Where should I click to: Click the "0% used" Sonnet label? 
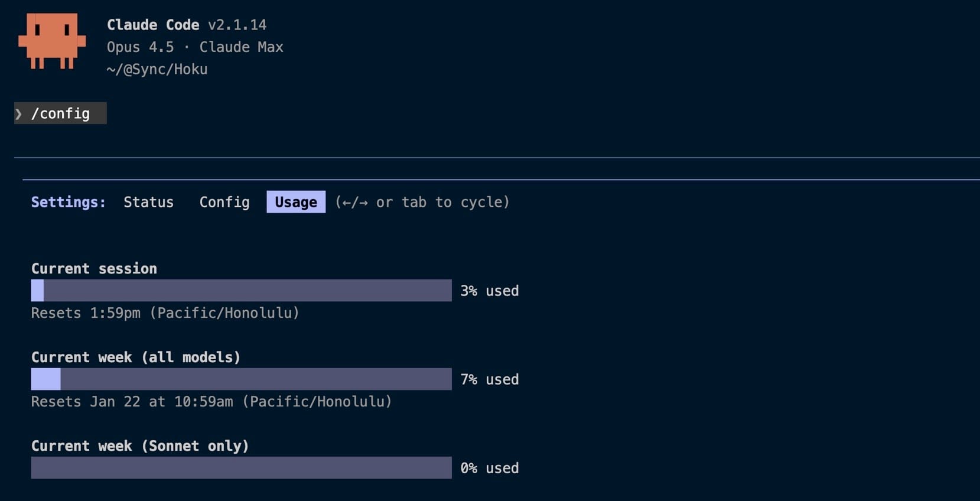point(489,468)
